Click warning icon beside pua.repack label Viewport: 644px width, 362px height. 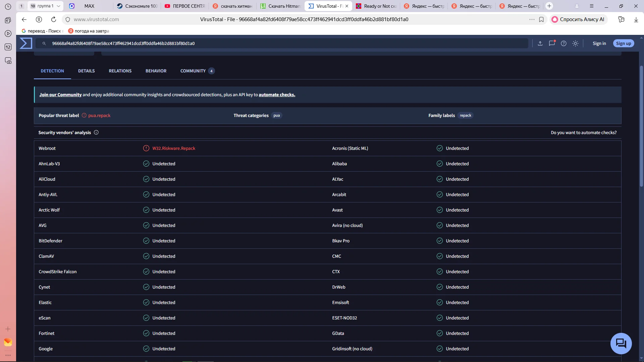pos(84,115)
